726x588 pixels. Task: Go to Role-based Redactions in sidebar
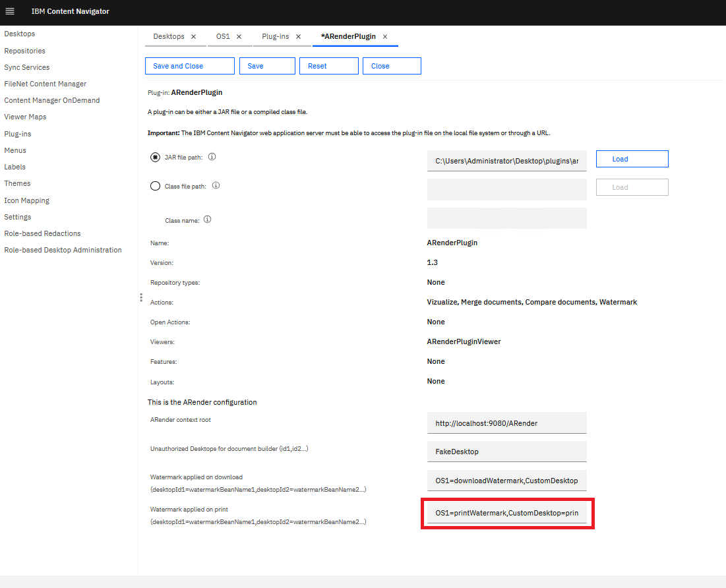[42, 233]
